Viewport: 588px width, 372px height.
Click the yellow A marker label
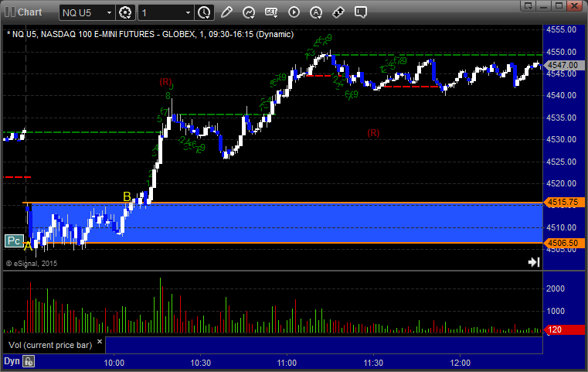[28, 247]
